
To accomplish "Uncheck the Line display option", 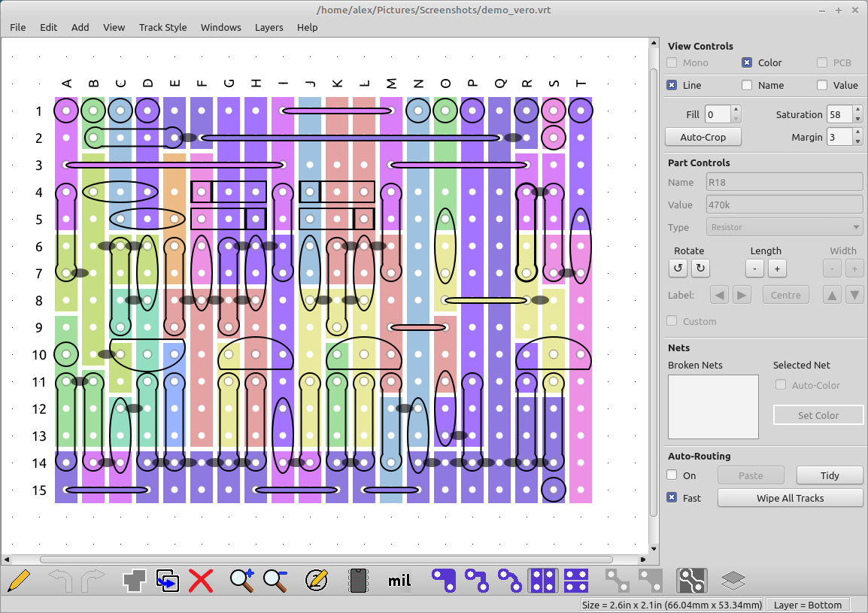I will click(x=671, y=85).
